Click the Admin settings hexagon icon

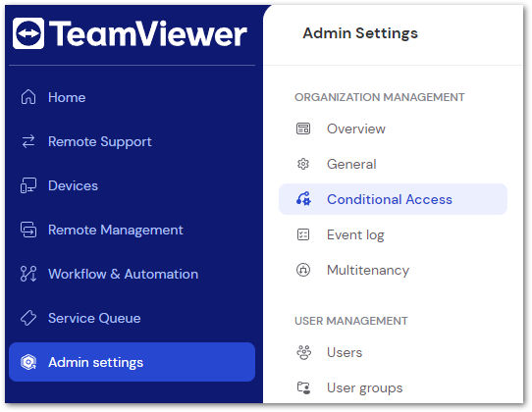click(x=28, y=362)
